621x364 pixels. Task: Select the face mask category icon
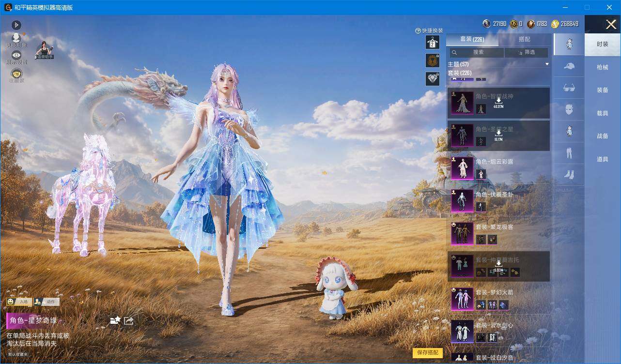569,109
